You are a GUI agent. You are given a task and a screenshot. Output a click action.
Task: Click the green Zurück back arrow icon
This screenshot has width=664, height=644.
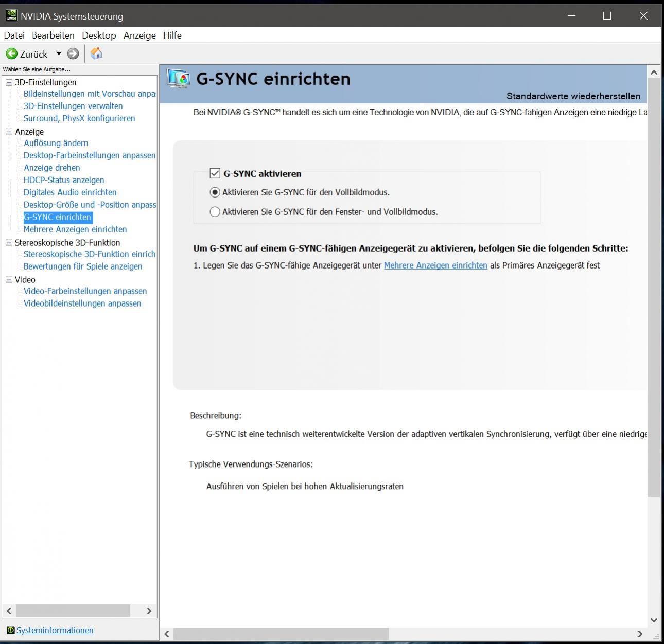point(11,53)
